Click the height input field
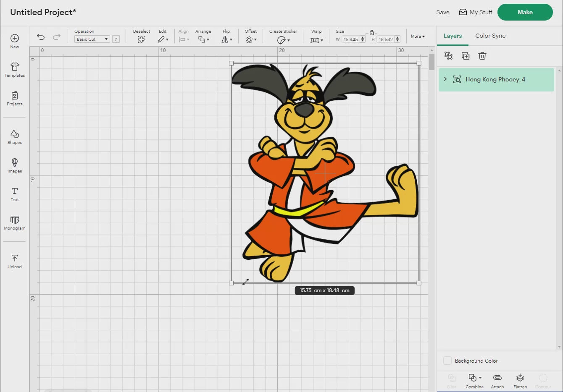The image size is (563, 392). click(385, 39)
